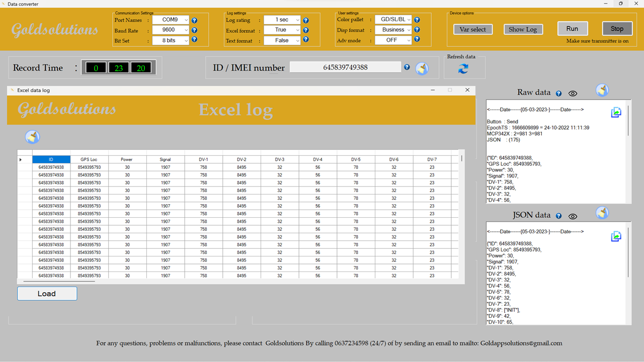Open the Text format False dropdown
644x362 pixels.
(282, 40)
